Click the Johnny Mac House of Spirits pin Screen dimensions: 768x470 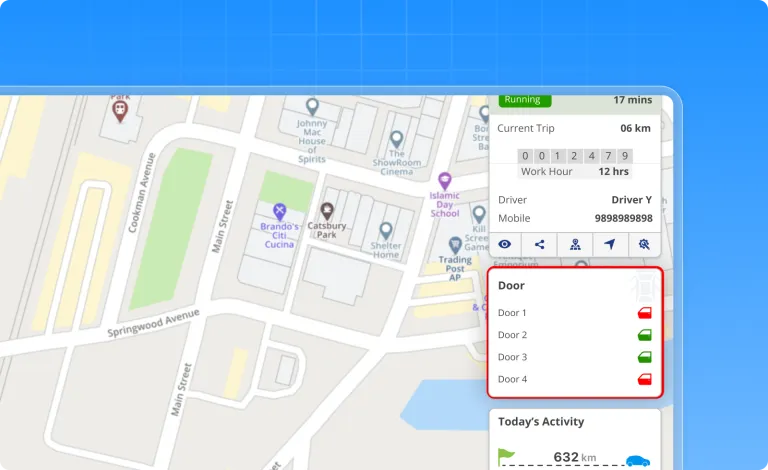click(312, 106)
